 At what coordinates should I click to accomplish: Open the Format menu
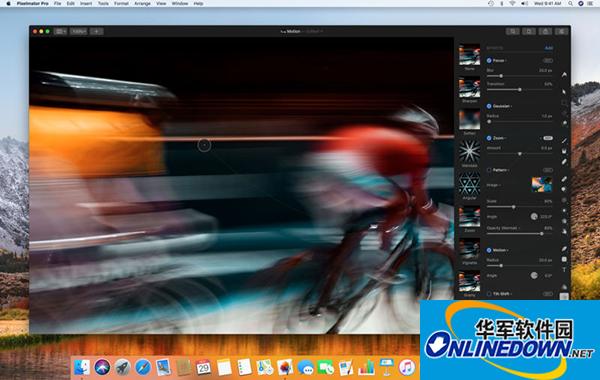click(121, 3)
